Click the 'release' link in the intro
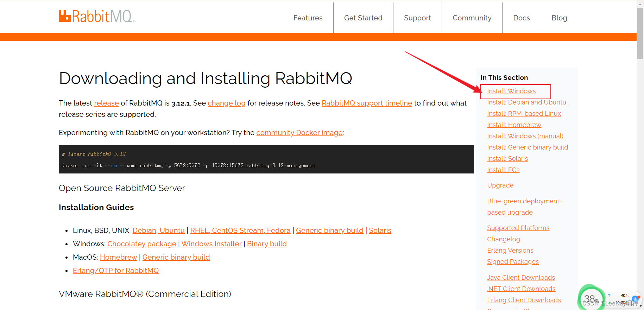The width and height of the screenshot is (644, 310). 106,103
